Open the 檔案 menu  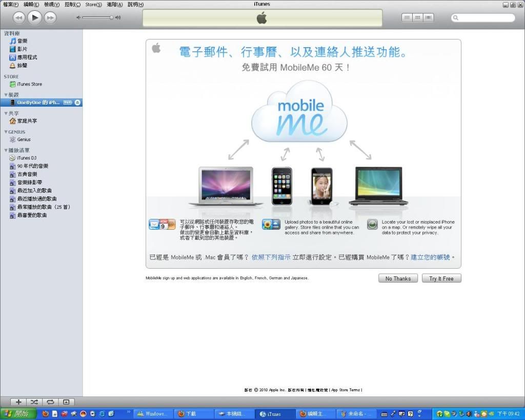(10, 4)
